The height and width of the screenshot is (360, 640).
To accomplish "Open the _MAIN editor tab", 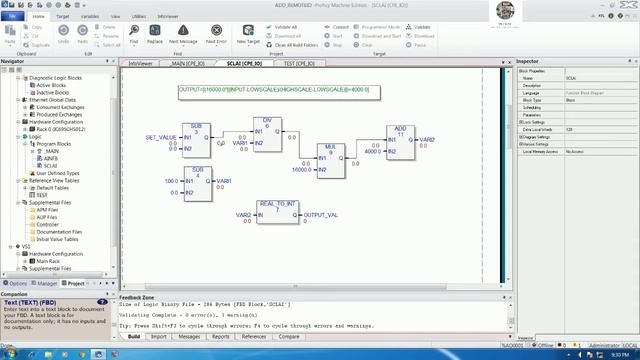I will 187,63.
